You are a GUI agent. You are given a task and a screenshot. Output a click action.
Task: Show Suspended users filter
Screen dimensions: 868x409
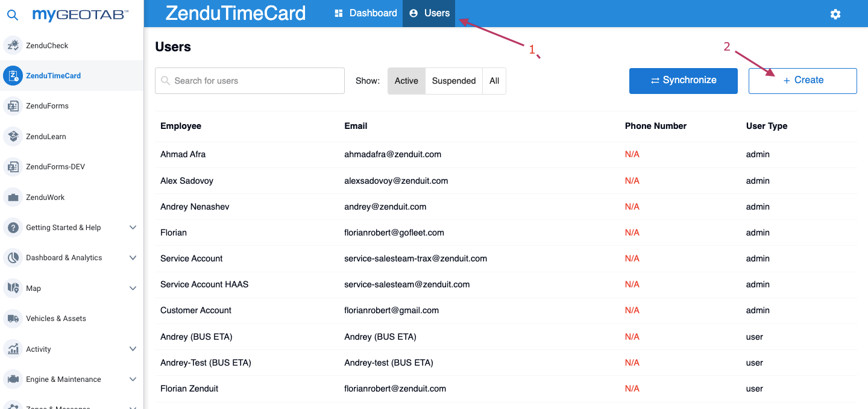pyautogui.click(x=454, y=81)
